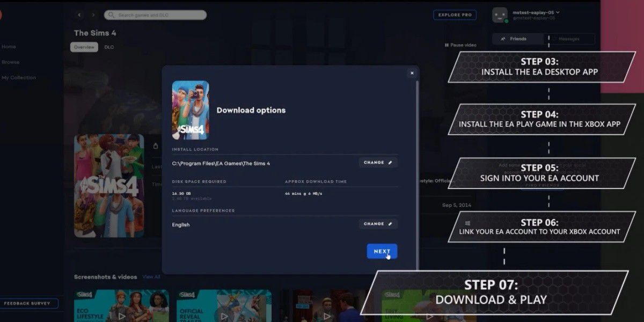Click the back navigation arrow

pyautogui.click(x=79, y=15)
